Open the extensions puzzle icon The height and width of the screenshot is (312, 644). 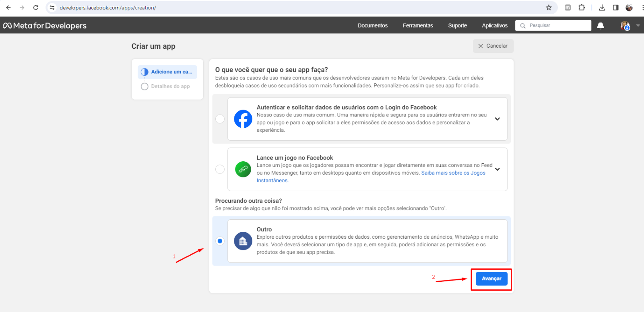pyautogui.click(x=582, y=7)
